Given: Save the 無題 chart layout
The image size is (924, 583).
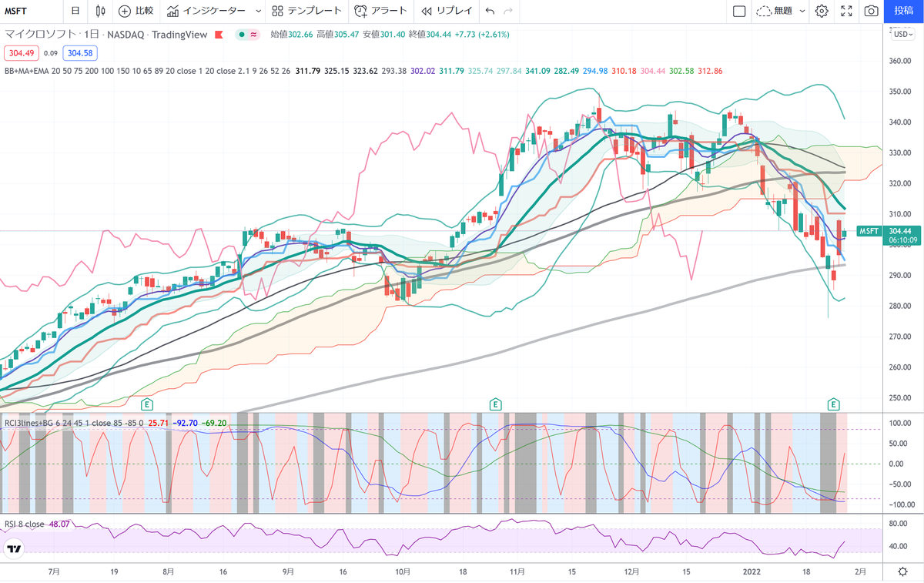Looking at the screenshot, I should tap(775, 11).
